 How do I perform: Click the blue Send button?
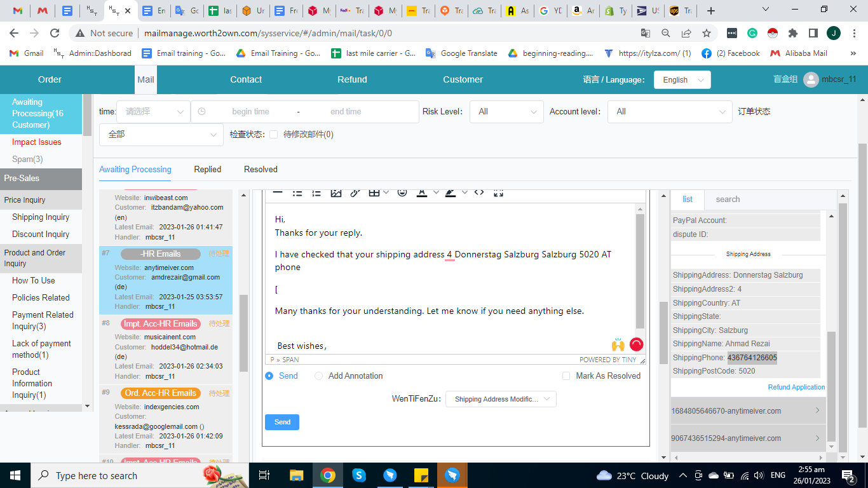point(282,423)
